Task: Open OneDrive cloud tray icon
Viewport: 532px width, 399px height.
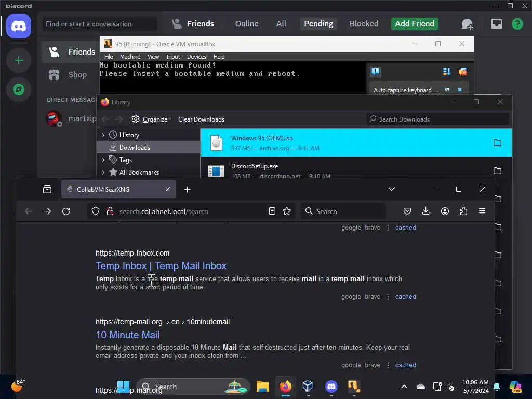Action: click(x=421, y=387)
